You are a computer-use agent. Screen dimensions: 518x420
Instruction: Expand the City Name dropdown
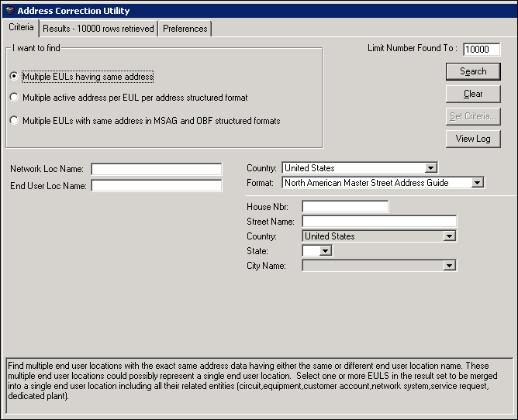[x=449, y=265]
